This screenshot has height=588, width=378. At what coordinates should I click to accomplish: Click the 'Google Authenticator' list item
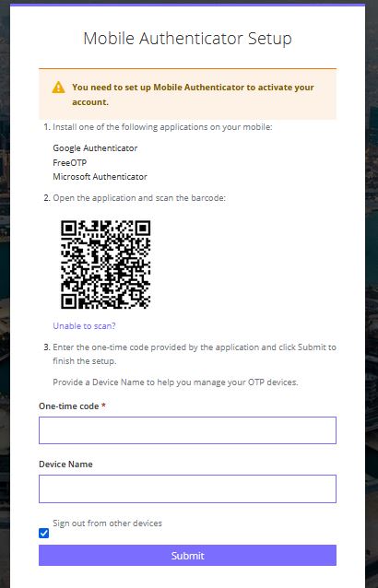click(95, 148)
